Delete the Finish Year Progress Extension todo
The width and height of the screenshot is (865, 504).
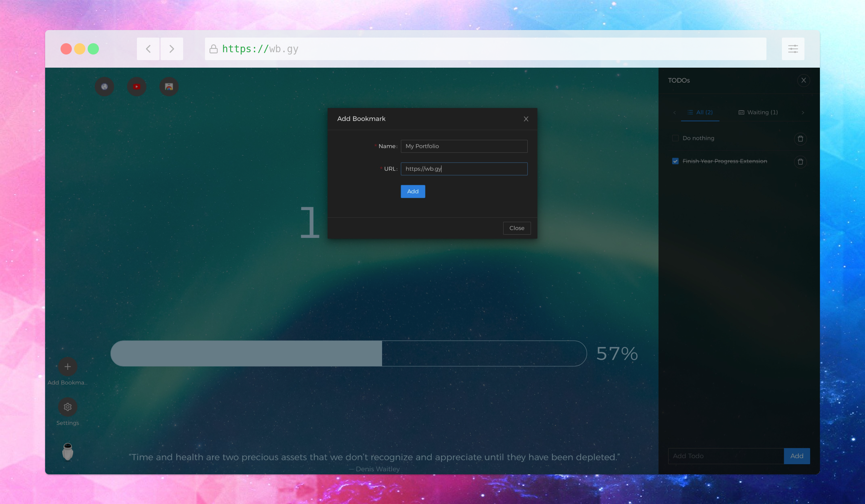pyautogui.click(x=800, y=162)
